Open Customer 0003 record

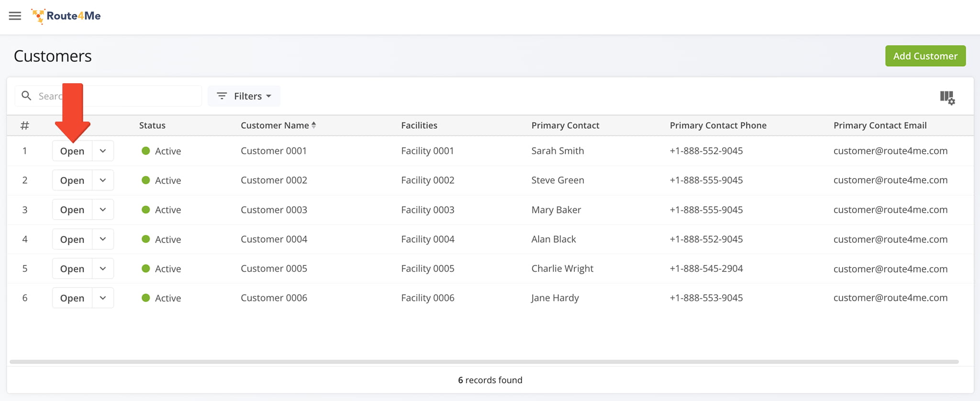tap(72, 210)
